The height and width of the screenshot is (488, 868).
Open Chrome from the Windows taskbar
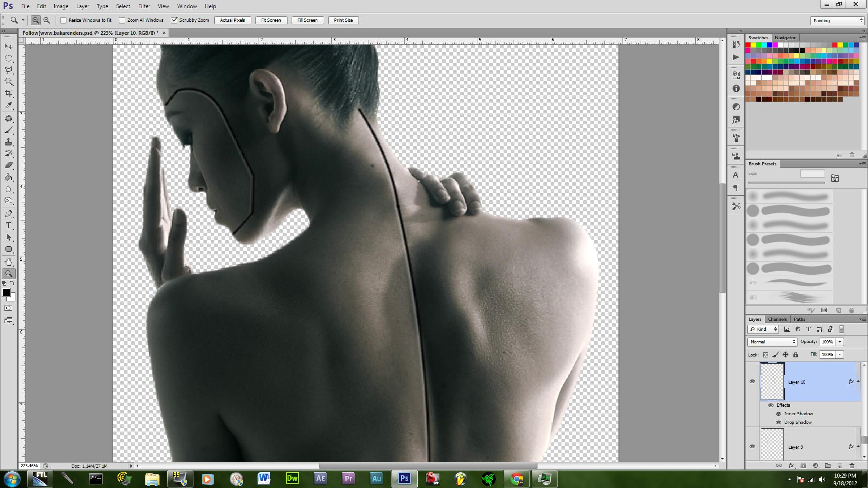coord(516,479)
